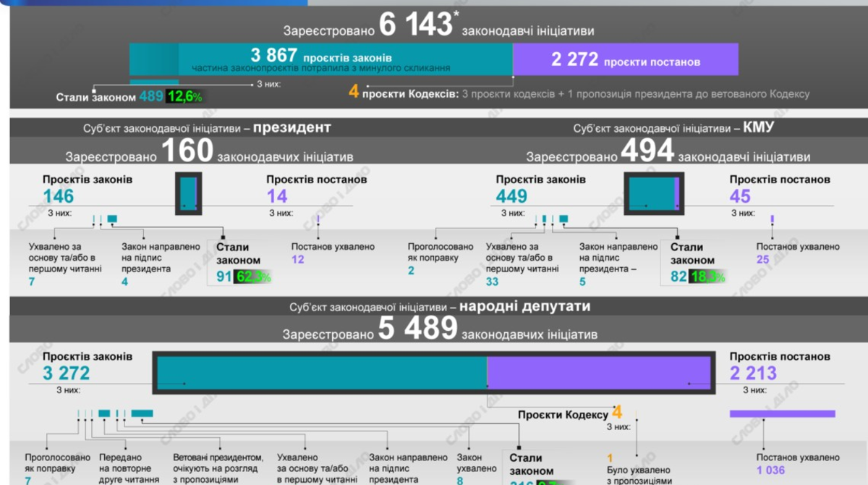The height and width of the screenshot is (485, 868).
Task: Click the president's 146 проєктів законів figure
Action: 58,196
